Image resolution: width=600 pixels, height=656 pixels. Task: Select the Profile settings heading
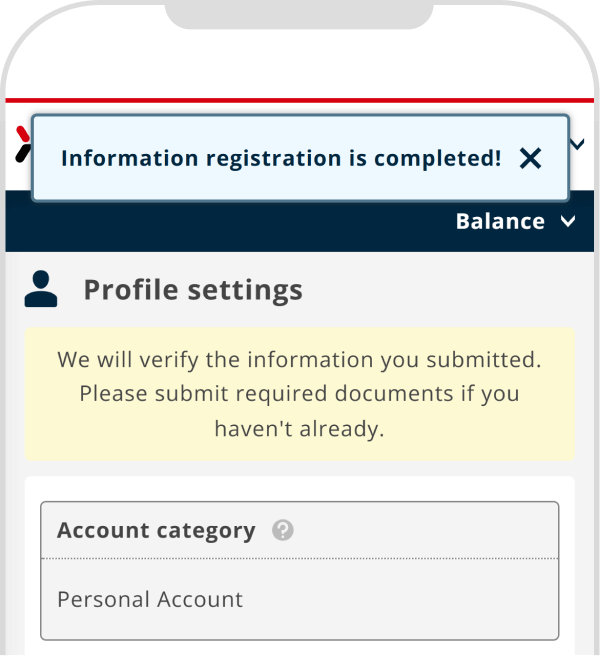point(192,290)
